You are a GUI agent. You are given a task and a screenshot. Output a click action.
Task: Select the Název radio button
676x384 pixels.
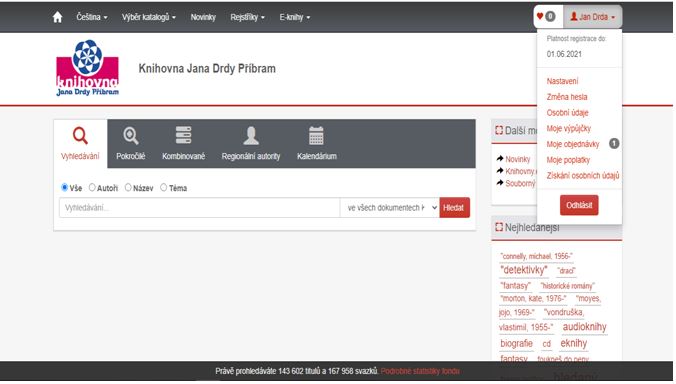(x=128, y=187)
